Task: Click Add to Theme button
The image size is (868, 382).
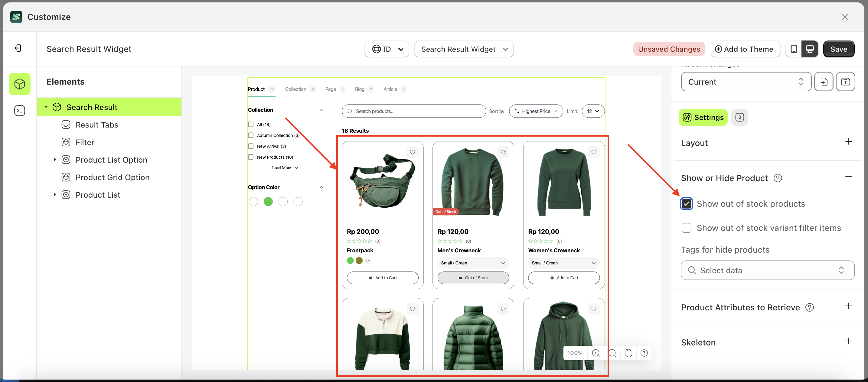Action: (745, 49)
